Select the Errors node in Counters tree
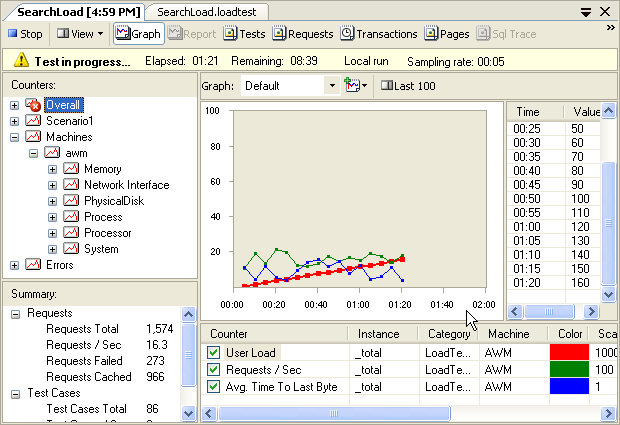The width and height of the screenshot is (620, 425). point(59,265)
